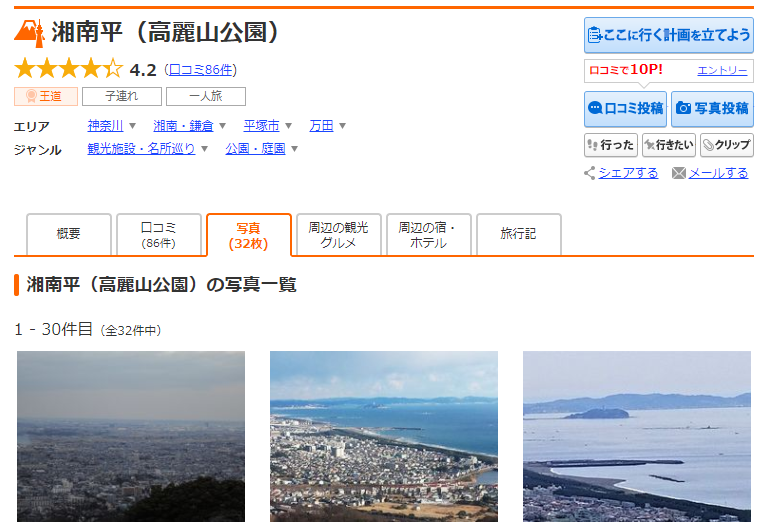Select the 子連れ tag

[x=122, y=96]
